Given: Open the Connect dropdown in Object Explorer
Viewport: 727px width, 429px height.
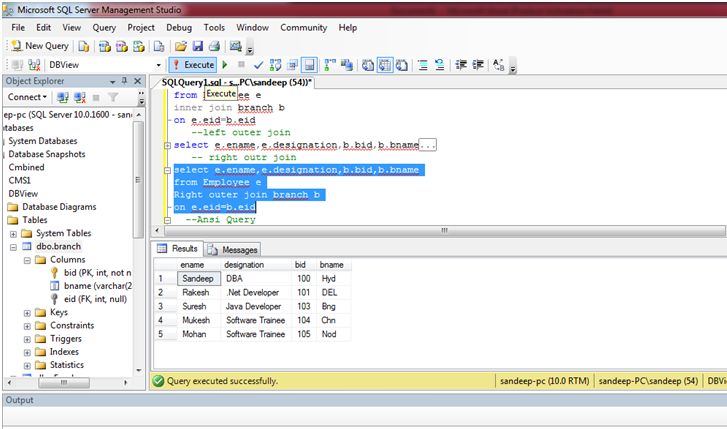Looking at the screenshot, I should click(x=27, y=97).
